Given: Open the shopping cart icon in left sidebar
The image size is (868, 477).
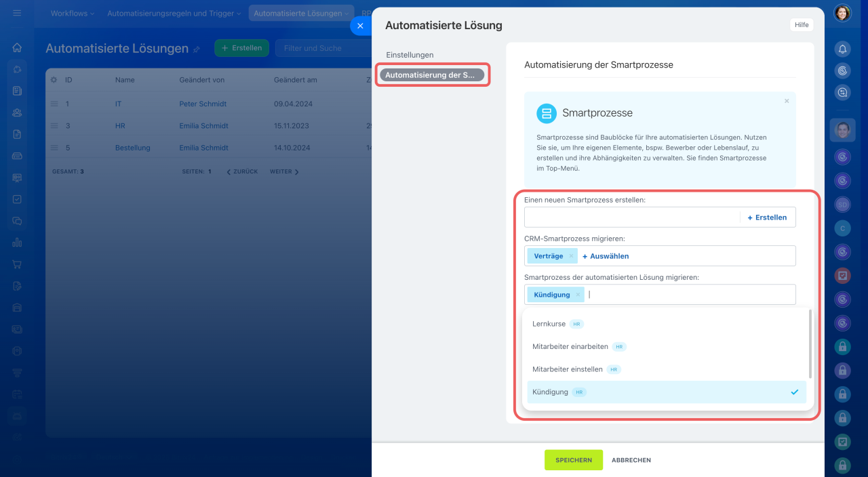Looking at the screenshot, I should tap(17, 264).
